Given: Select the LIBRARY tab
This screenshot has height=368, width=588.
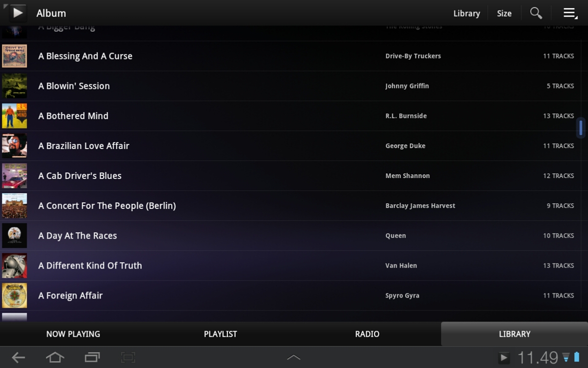Looking at the screenshot, I should coord(514,334).
